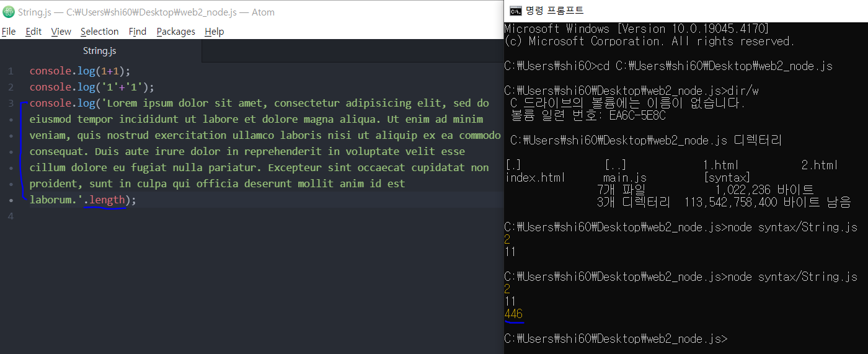Screen dimensions: 868x354
Task: Click the 'proident, sunt in culpa' line
Action: (217, 184)
